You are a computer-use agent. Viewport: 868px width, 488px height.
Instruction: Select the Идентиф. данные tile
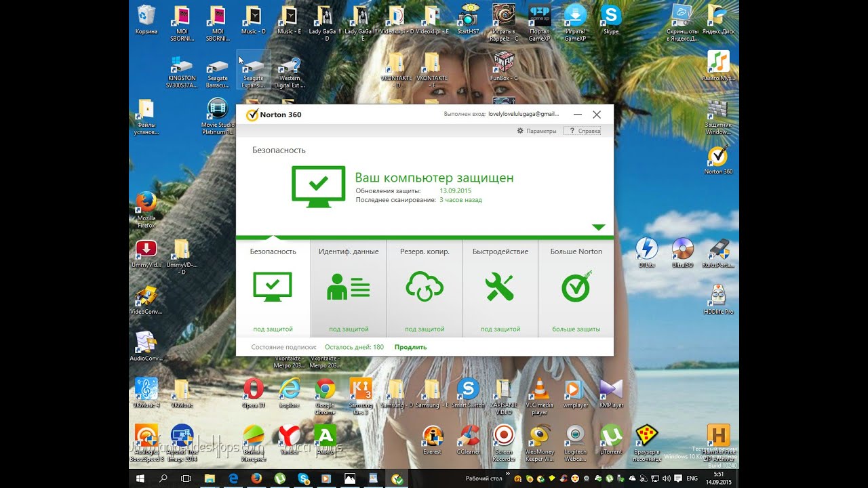tap(349, 288)
